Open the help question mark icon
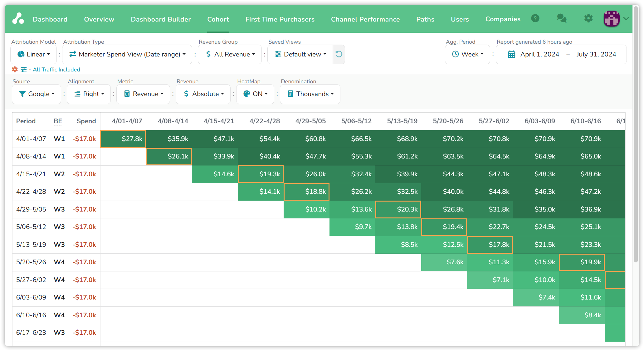The height and width of the screenshot is (351, 644). [535, 18]
